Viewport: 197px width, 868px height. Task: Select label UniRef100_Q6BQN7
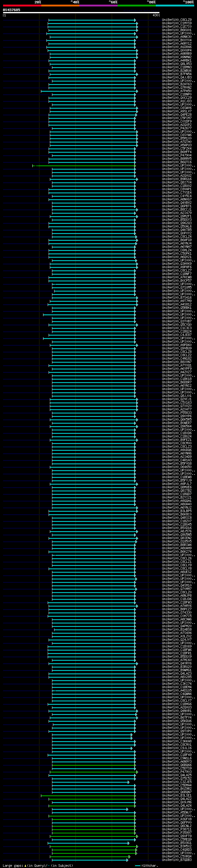[x=177, y=792]
